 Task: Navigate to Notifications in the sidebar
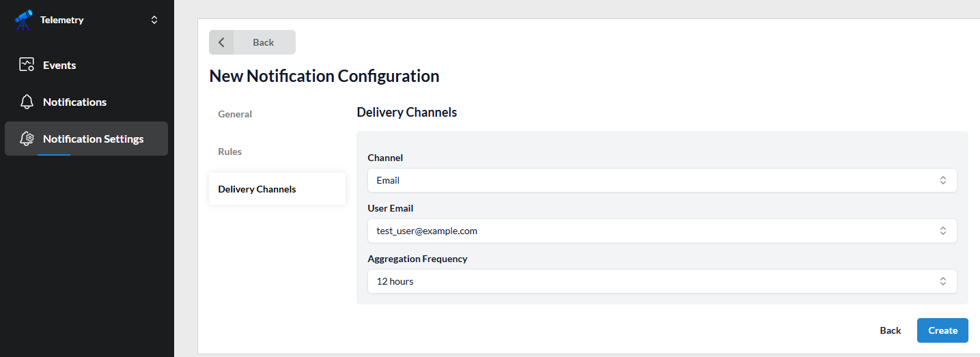click(x=74, y=102)
